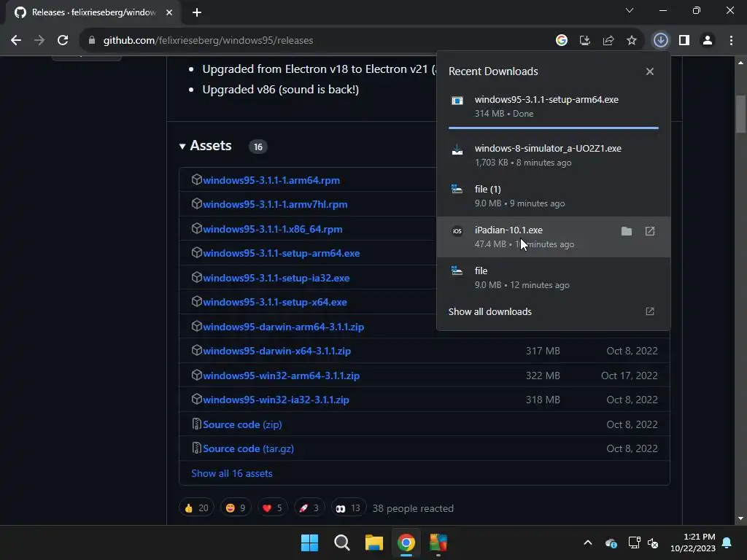Open taskbar Search
This screenshot has width=747, height=560.
click(341, 542)
